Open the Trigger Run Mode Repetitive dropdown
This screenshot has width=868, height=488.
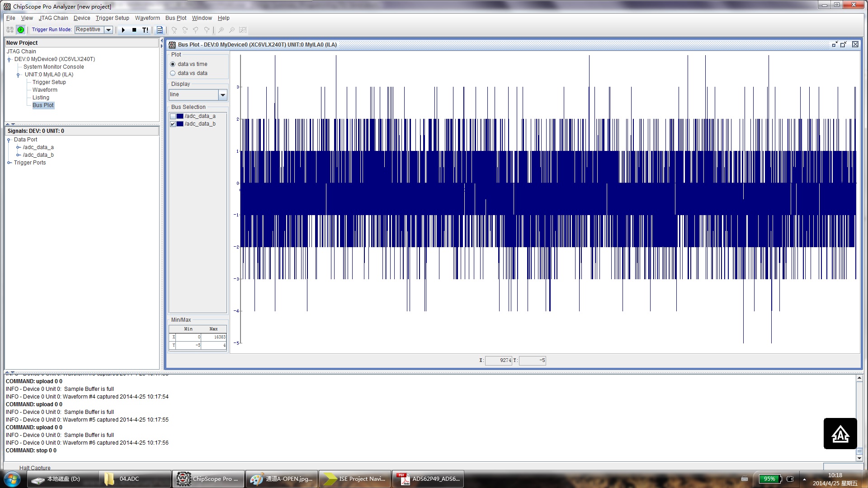108,30
